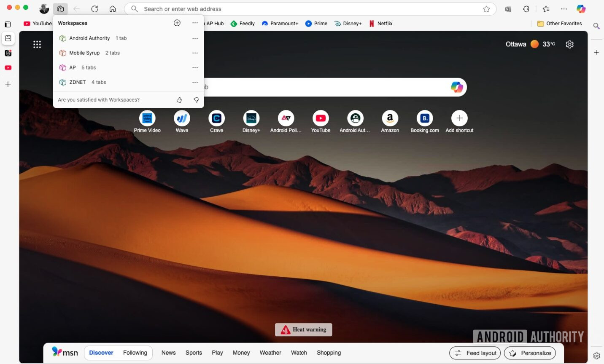Add current page to favorites via star
Viewport: 604px width, 364px height.
click(487, 9)
